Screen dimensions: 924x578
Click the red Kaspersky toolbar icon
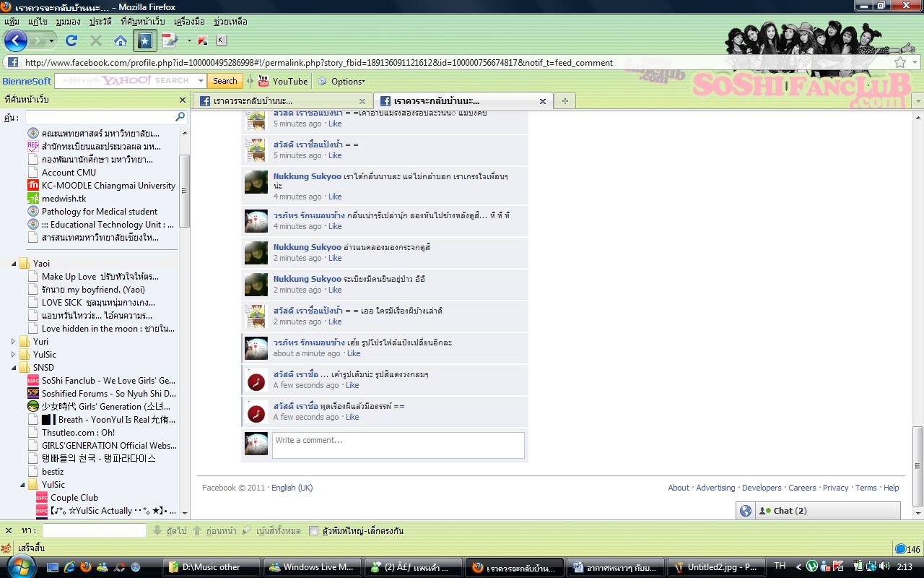click(203, 40)
